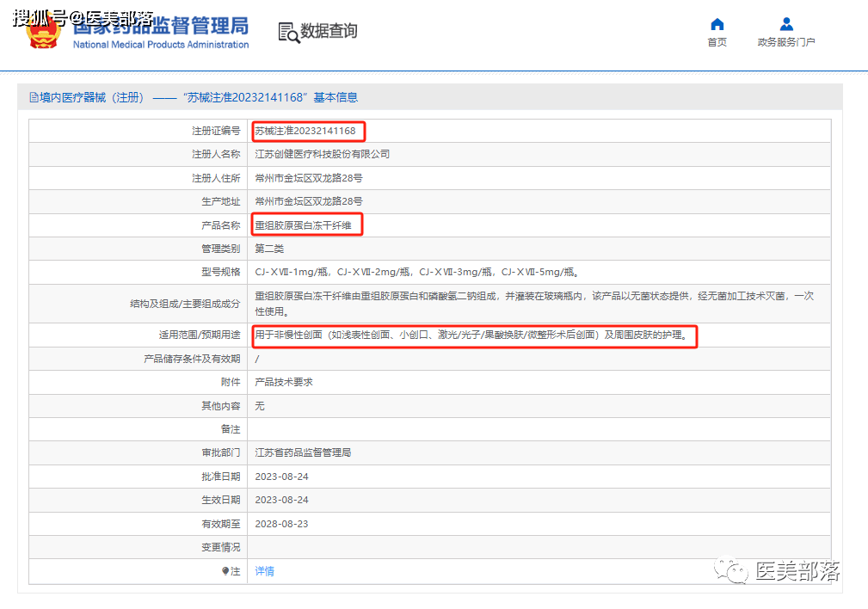Open the 政务服务门户 user portal icon
The height and width of the screenshot is (609, 868).
(x=785, y=24)
